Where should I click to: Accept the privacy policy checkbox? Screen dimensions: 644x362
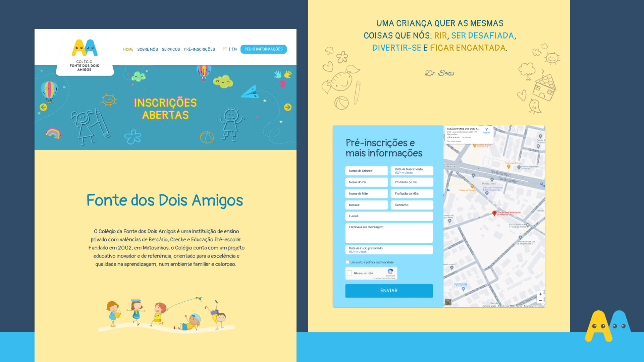347,262
